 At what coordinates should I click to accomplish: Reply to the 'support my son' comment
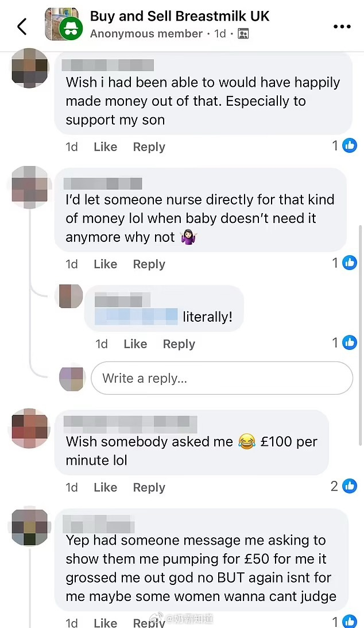(149, 147)
